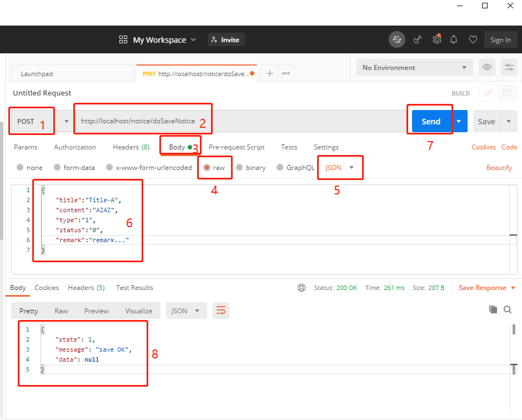Select the none body type
Screen dimensions: 522x420
tap(29, 168)
